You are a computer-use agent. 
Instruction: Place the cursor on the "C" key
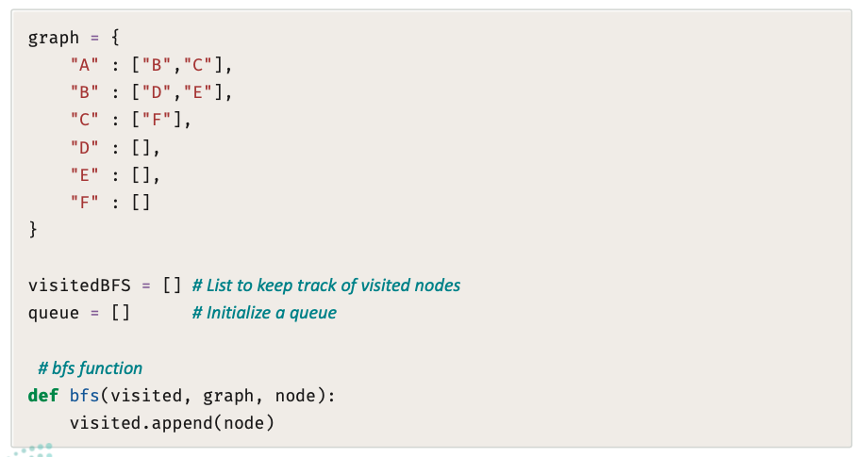pyautogui.click(x=85, y=120)
